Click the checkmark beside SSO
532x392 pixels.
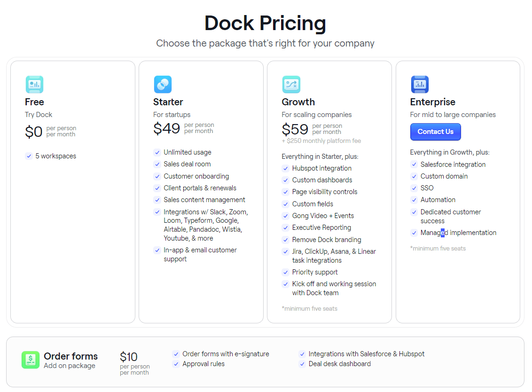414,188
